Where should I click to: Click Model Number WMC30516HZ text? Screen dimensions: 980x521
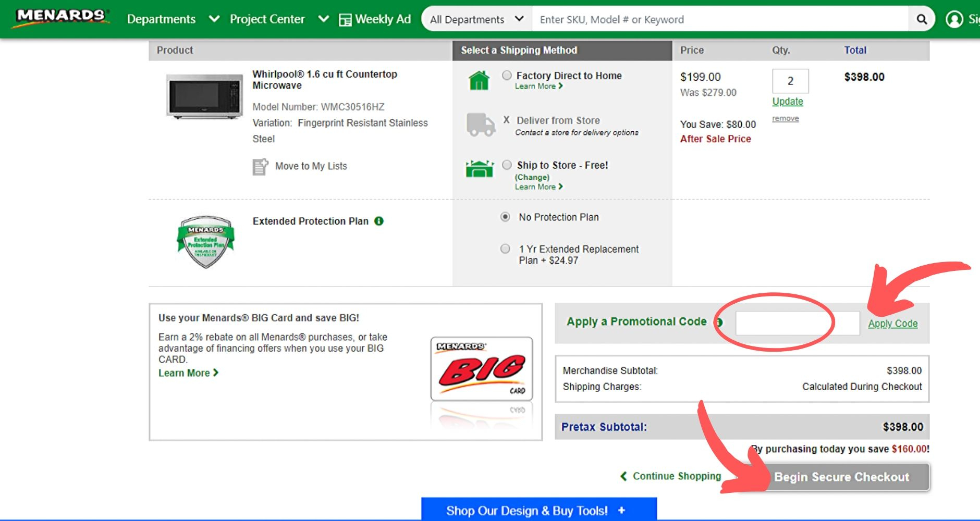[x=318, y=107]
